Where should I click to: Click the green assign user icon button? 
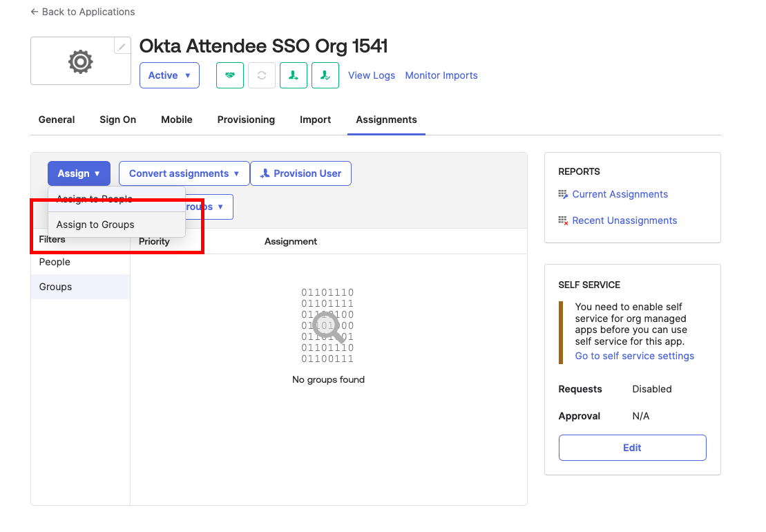point(293,75)
